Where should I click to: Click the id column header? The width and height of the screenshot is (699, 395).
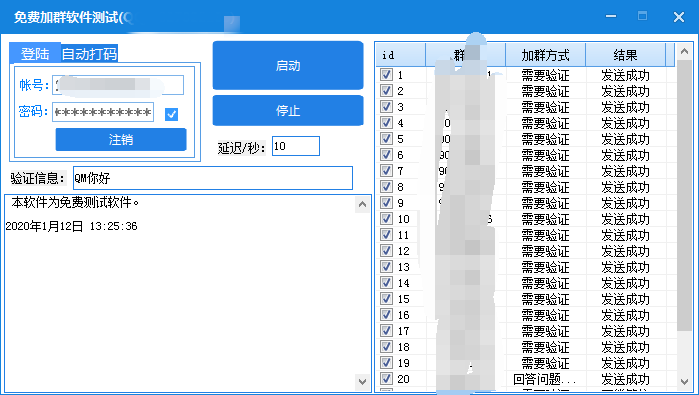point(401,55)
